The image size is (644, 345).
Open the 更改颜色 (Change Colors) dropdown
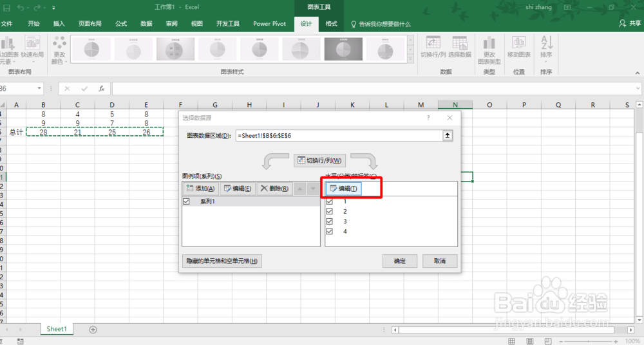[59, 50]
